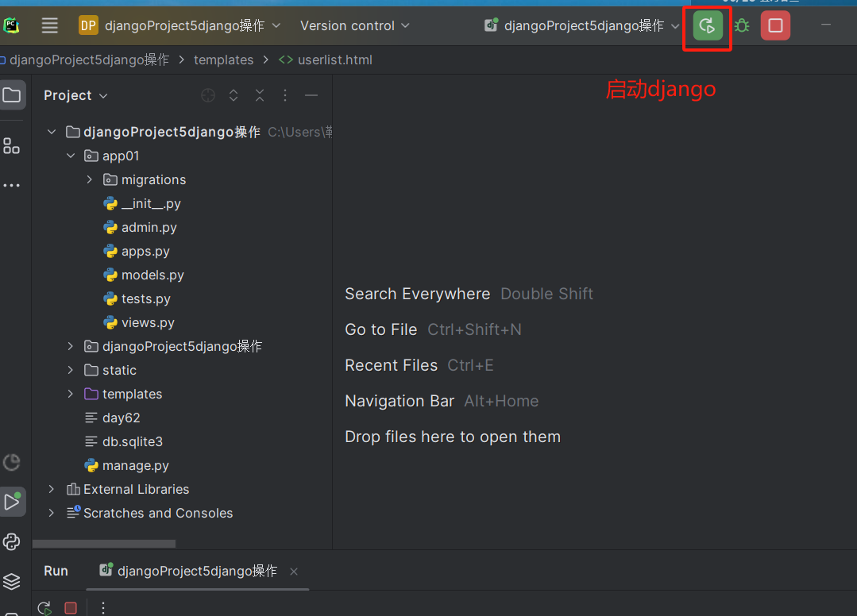
Task: Minimize the PyCharm window
Action: tap(826, 25)
